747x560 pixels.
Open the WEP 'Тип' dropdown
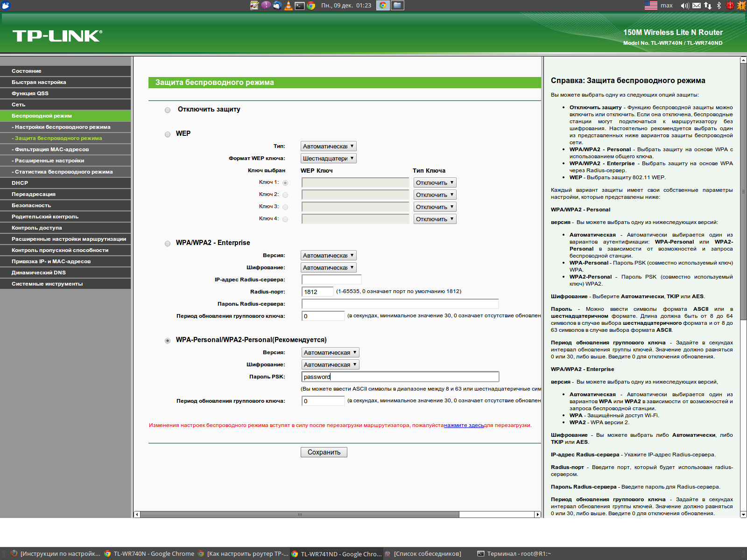click(328, 146)
